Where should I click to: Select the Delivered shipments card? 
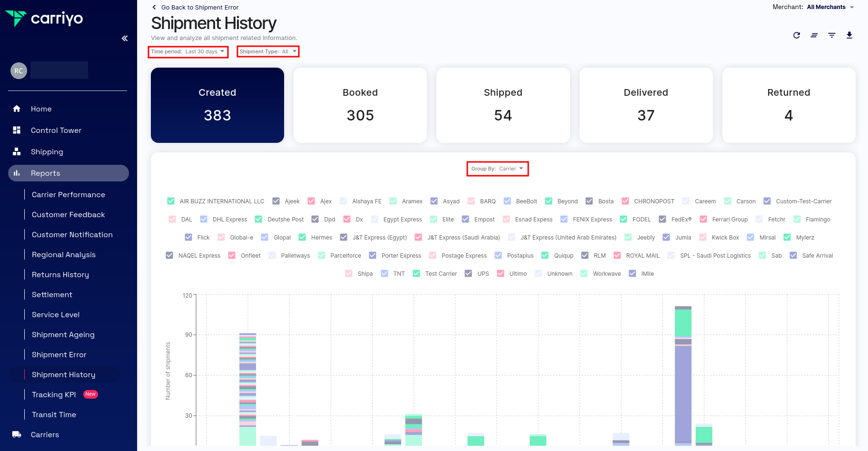pos(646,105)
